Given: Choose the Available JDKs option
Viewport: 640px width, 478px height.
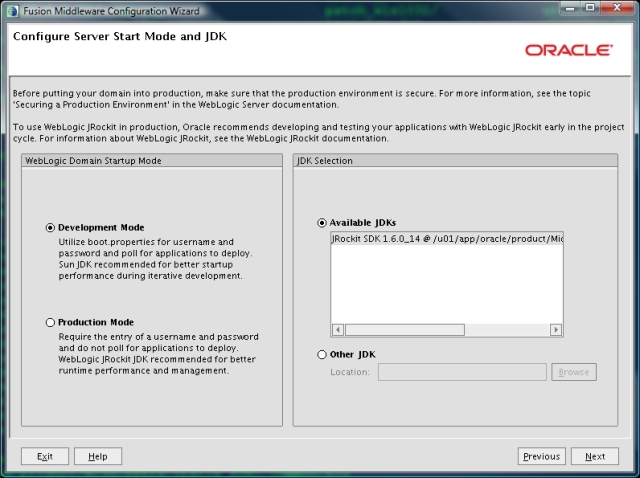Looking at the screenshot, I should pyautogui.click(x=322, y=223).
